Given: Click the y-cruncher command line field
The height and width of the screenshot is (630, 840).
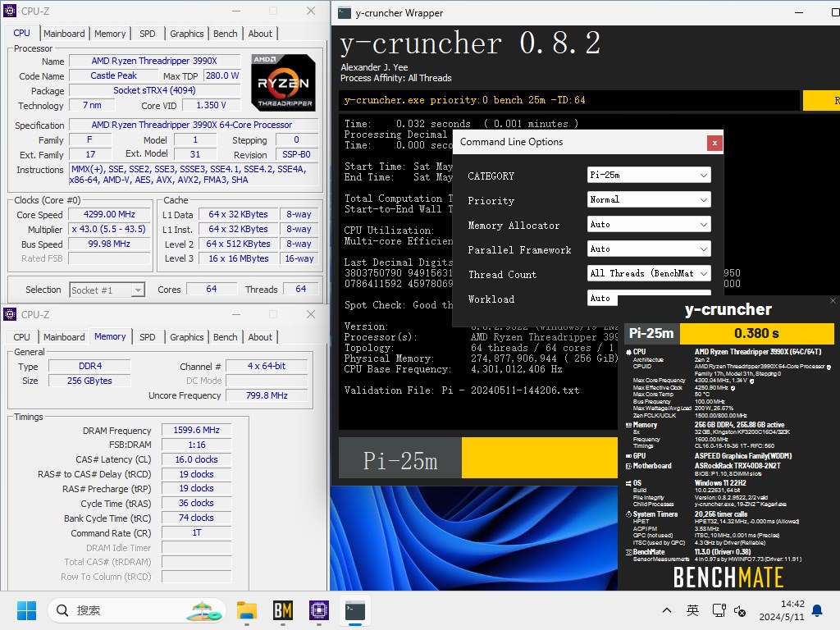Looking at the screenshot, I should tap(569, 100).
